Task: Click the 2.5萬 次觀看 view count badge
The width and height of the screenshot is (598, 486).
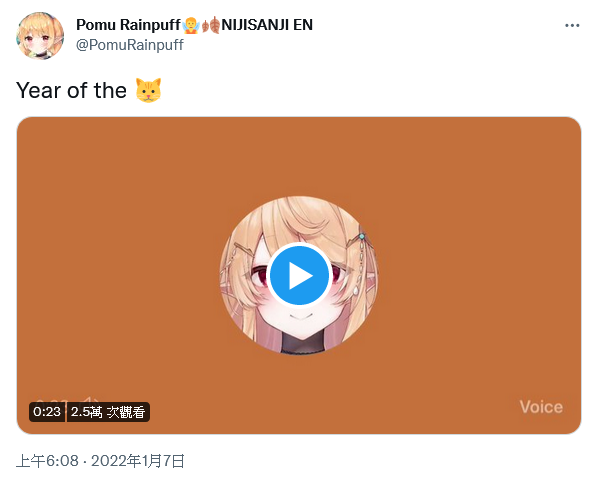Action: point(108,412)
